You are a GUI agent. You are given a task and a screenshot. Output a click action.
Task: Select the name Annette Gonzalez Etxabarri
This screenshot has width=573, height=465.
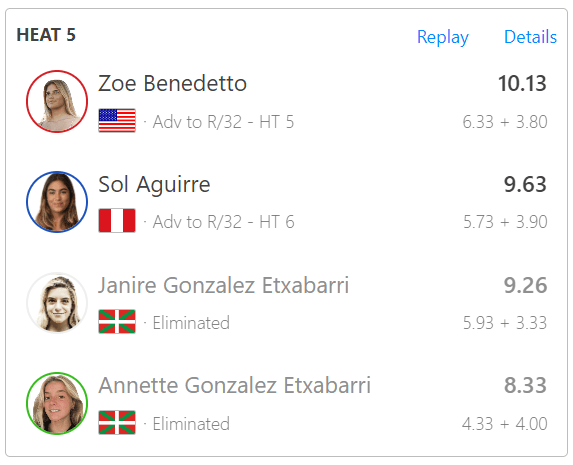(235, 386)
